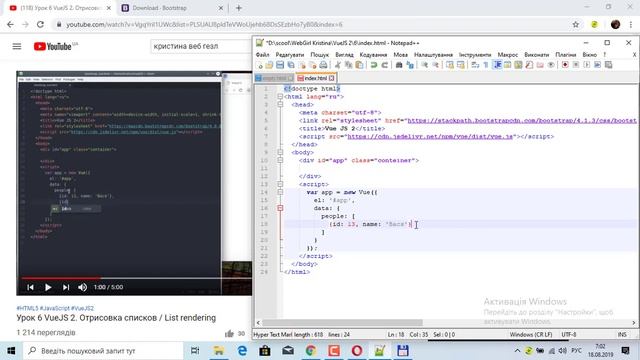
Task: Undo the last edit via toolbar
Action: coord(373,65)
